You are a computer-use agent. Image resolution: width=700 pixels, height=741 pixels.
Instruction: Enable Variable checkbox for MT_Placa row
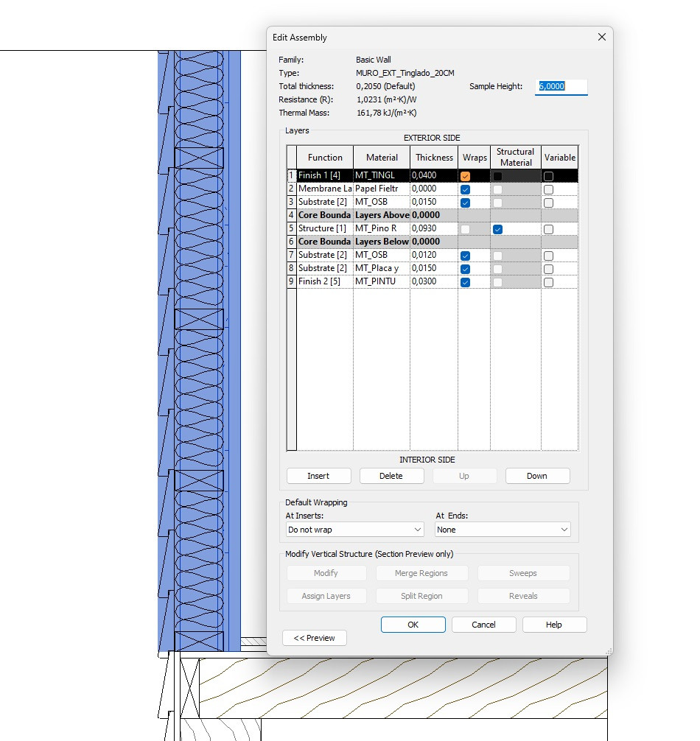point(548,269)
